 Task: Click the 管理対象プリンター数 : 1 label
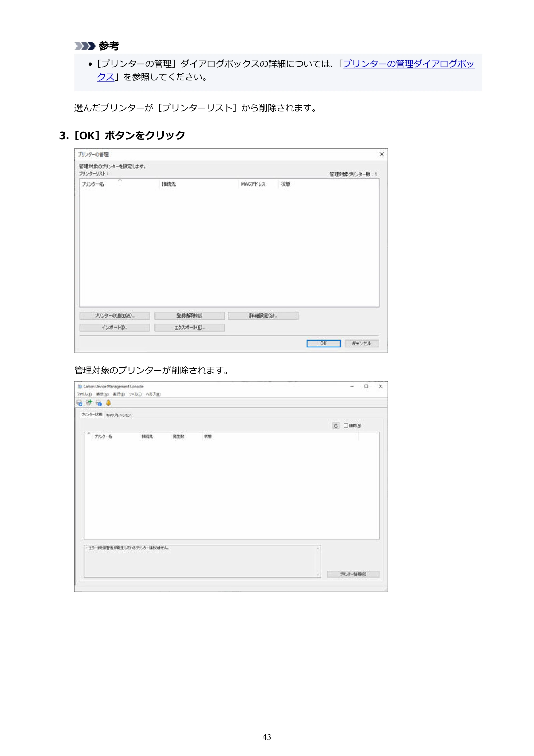click(353, 174)
